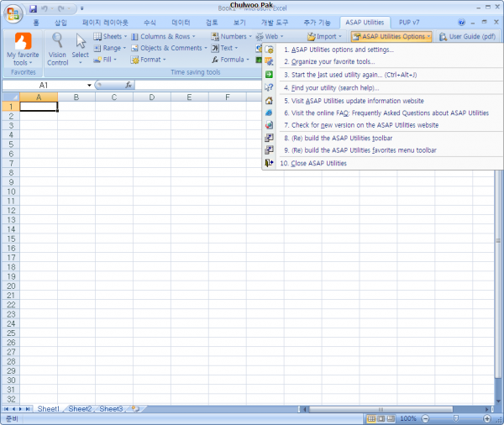The height and width of the screenshot is (425, 504).
Task: Open the Formula dropdown menu
Action: [x=230, y=60]
